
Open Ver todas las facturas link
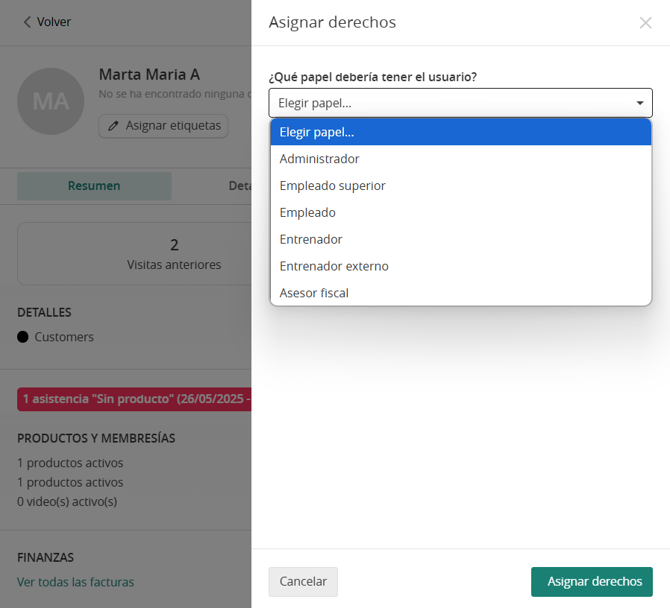coord(76,582)
